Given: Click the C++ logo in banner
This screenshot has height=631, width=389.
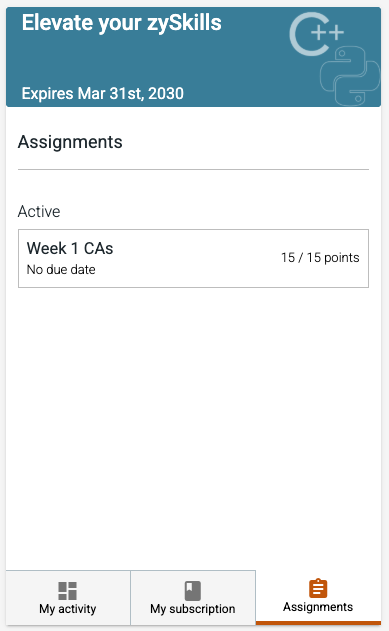Looking at the screenshot, I should pyautogui.click(x=317, y=34).
